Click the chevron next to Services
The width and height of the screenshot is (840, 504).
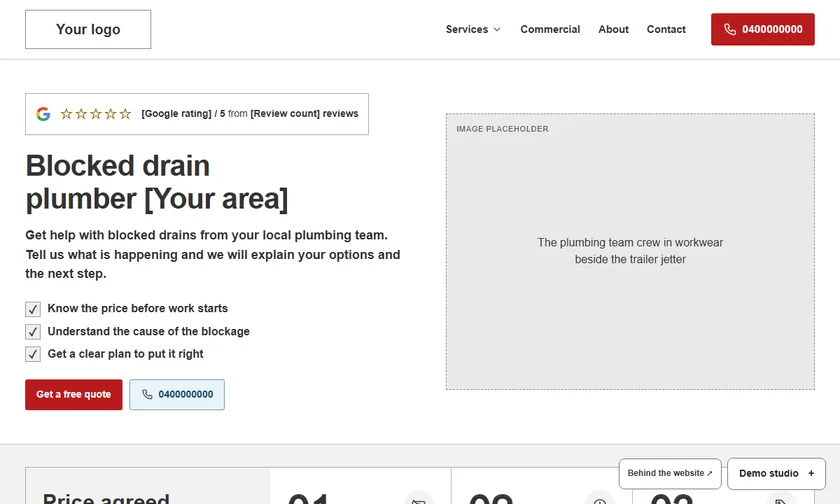pos(497,29)
